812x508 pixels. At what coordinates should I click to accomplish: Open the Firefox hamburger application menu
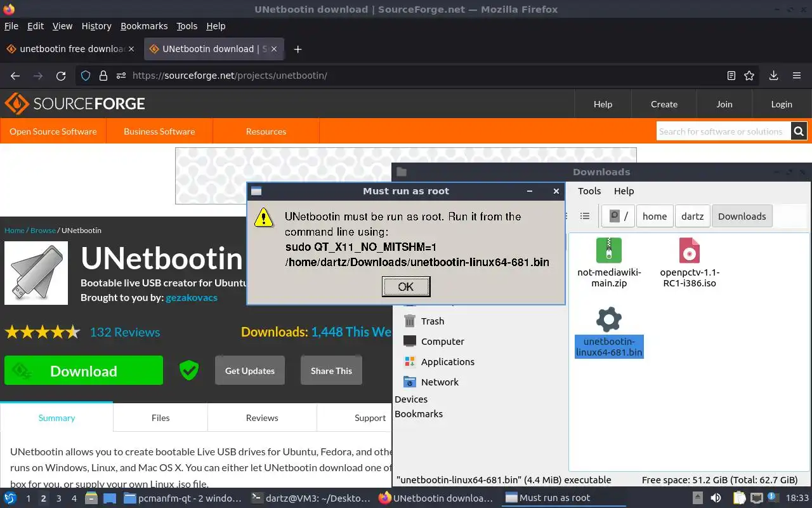[797, 76]
